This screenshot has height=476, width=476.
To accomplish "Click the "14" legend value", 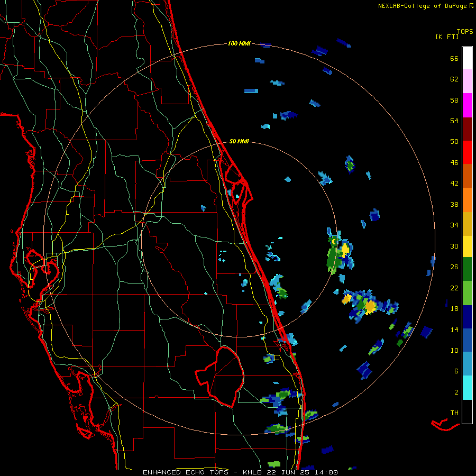I will [x=454, y=329].
